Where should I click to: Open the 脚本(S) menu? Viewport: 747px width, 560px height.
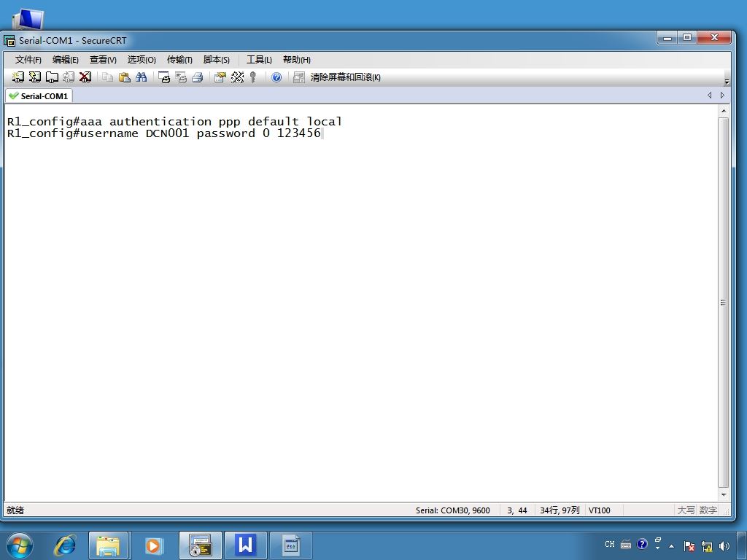pos(216,60)
